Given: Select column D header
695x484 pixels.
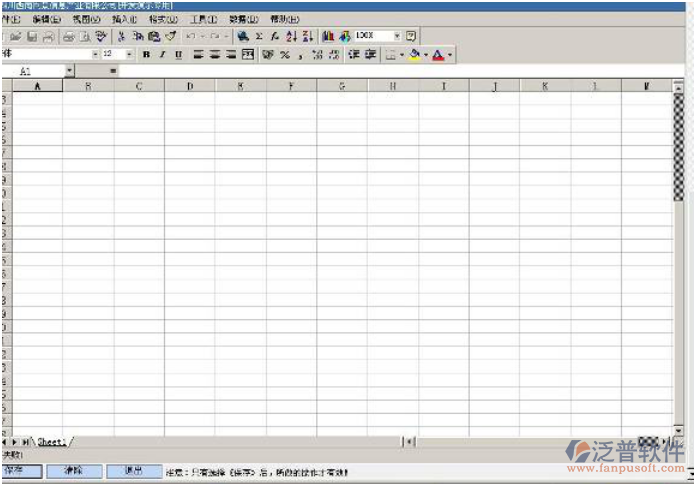Looking at the screenshot, I should point(190,86).
